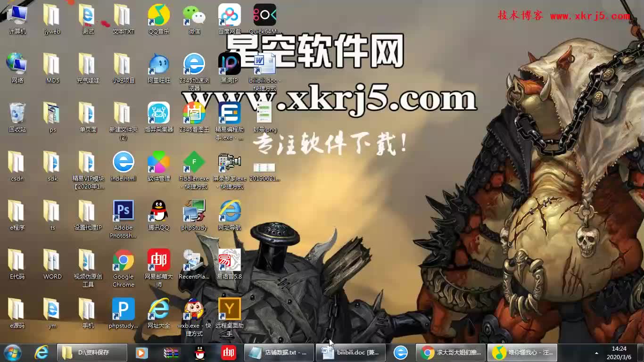The image size is (644, 362).
Task: Launch Adobe Photoshop shortcut
Action: (x=123, y=219)
